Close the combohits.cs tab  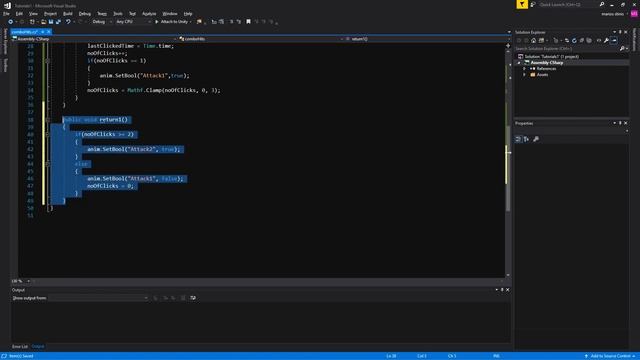tap(49, 32)
